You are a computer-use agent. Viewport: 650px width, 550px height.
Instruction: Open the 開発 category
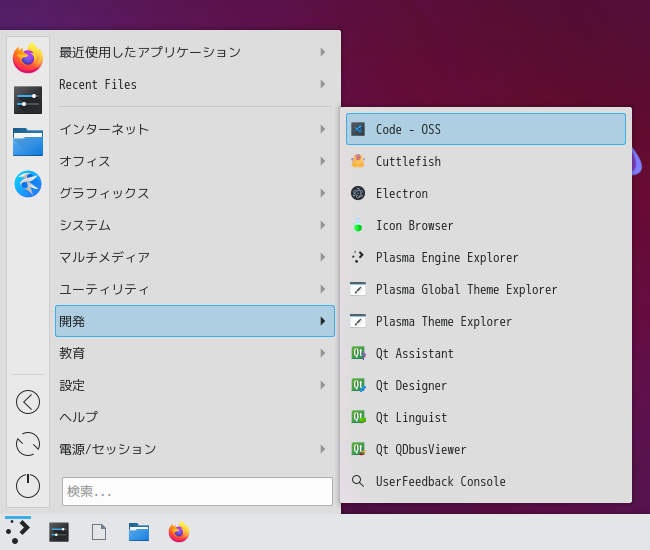pyautogui.click(x=195, y=321)
